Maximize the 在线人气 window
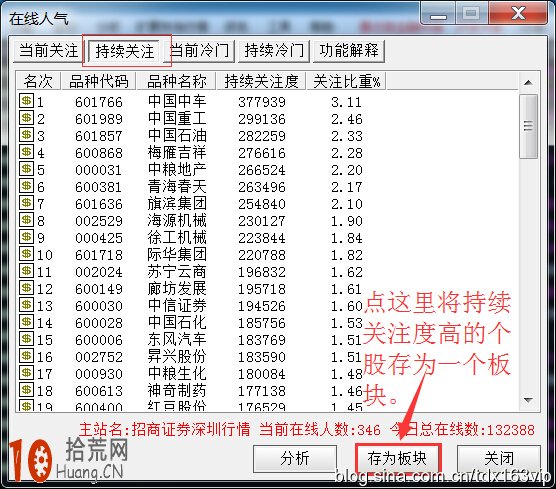Viewport: 556px width, 489px height. coord(472,14)
